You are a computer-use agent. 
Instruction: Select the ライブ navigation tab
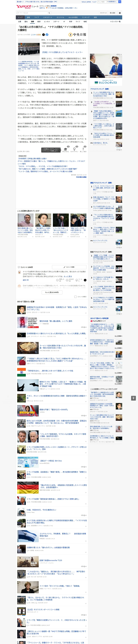[x=37, y=17]
